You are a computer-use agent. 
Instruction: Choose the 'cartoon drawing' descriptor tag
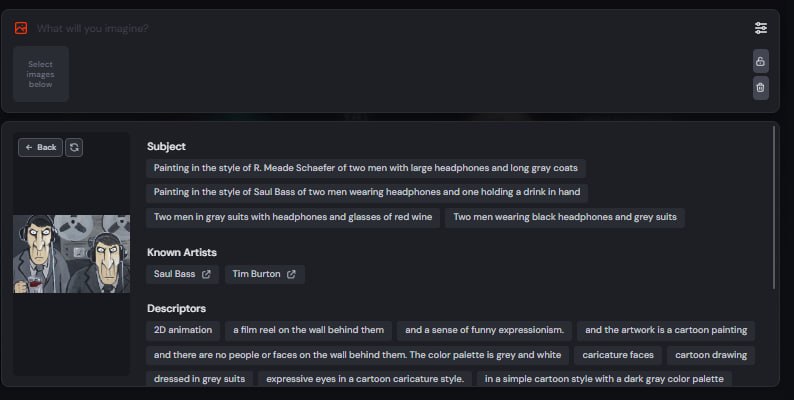pyautogui.click(x=710, y=355)
